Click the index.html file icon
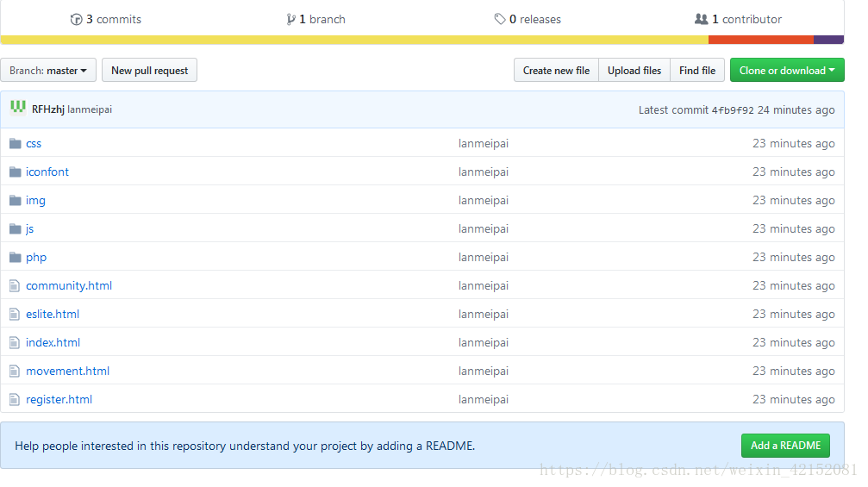This screenshot has height=487, width=868. click(15, 343)
